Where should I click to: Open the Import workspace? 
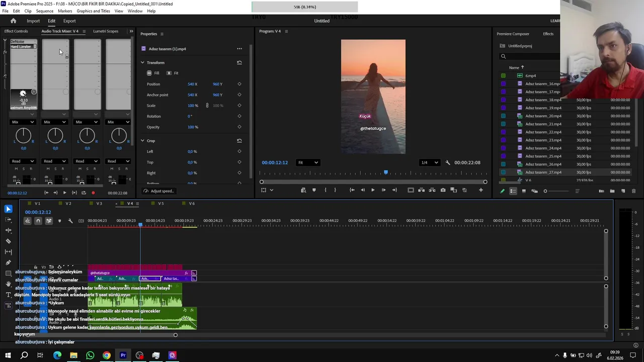tap(33, 21)
